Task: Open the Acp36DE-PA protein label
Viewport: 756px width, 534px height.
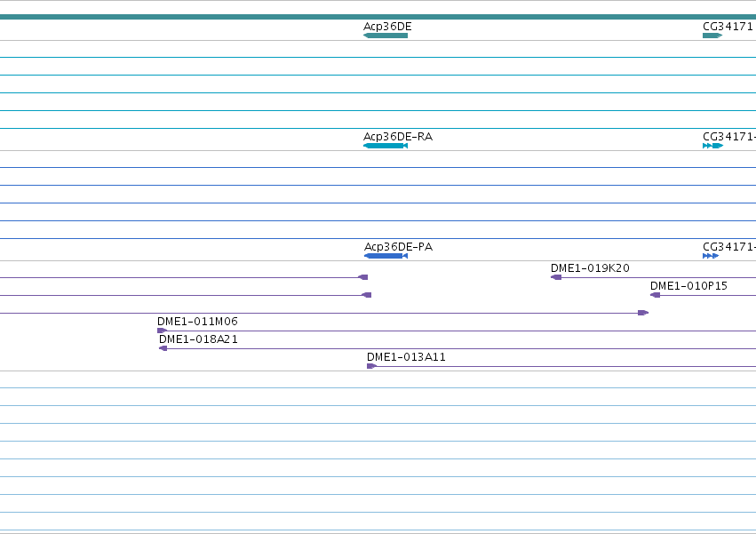Action: (398, 246)
